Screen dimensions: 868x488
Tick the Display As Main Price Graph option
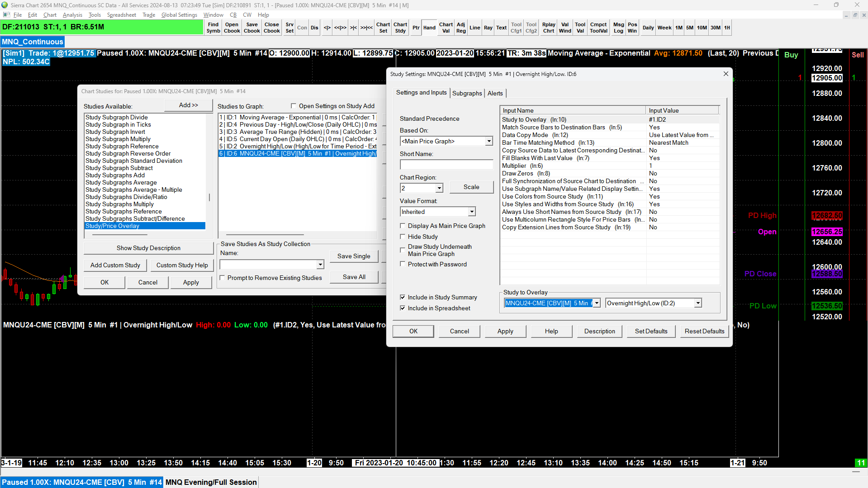click(x=403, y=226)
